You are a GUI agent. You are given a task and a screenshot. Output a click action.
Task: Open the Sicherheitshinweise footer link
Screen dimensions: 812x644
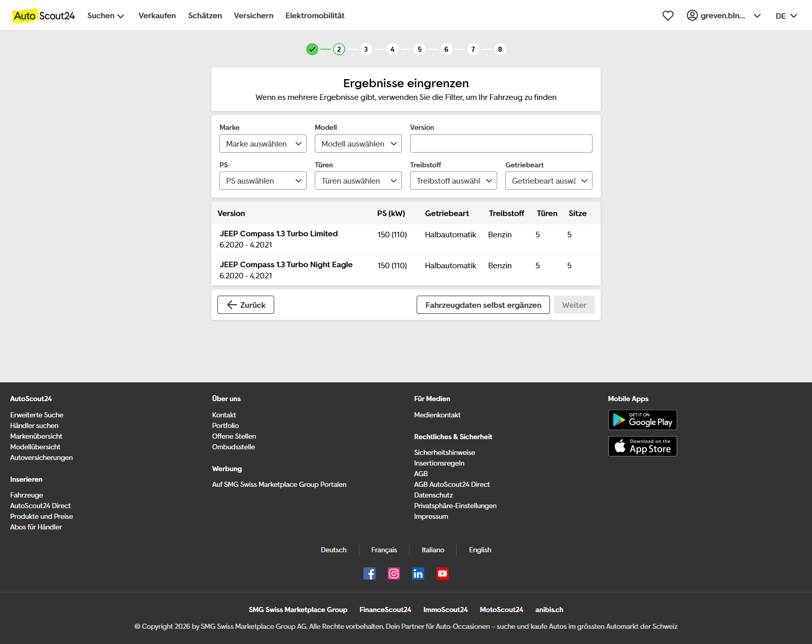click(x=445, y=452)
